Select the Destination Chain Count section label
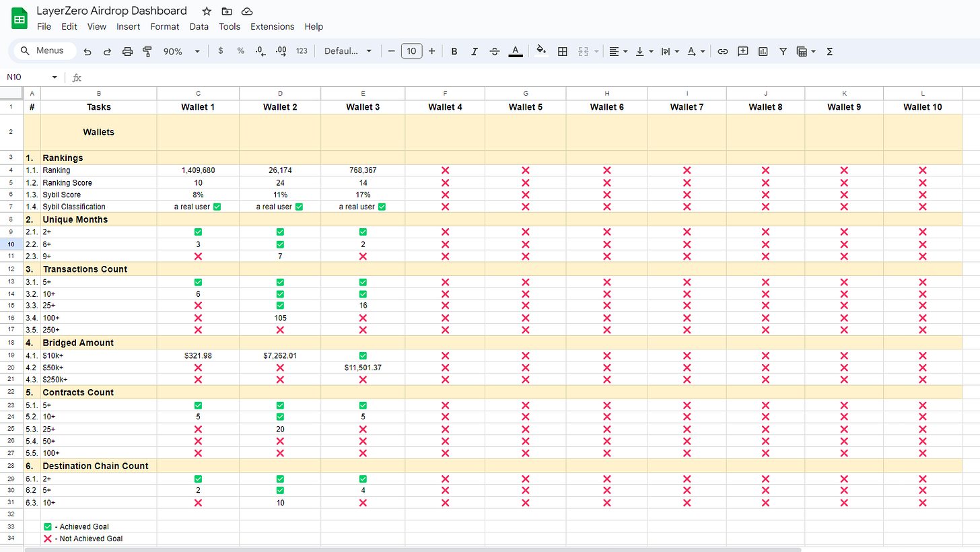The image size is (980, 552). click(x=96, y=466)
